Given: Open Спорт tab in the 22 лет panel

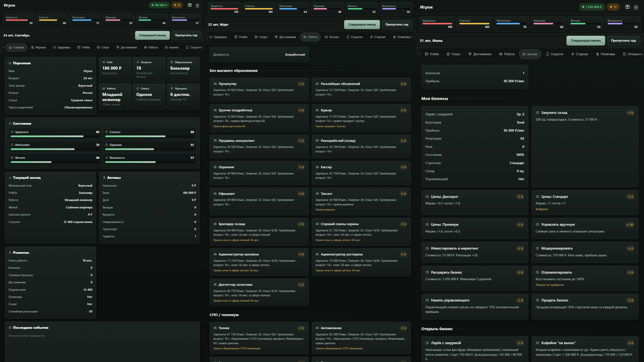Looking at the screenshot, I should (x=261, y=37).
